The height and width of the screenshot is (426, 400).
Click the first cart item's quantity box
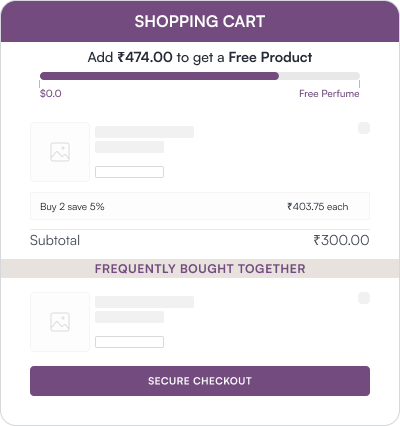(129, 172)
